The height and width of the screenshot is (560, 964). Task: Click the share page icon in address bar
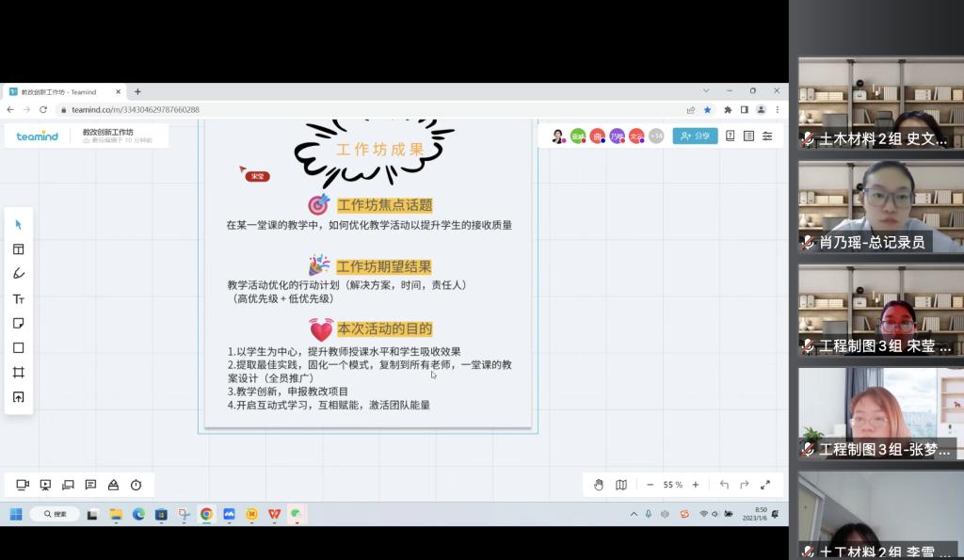pos(690,109)
